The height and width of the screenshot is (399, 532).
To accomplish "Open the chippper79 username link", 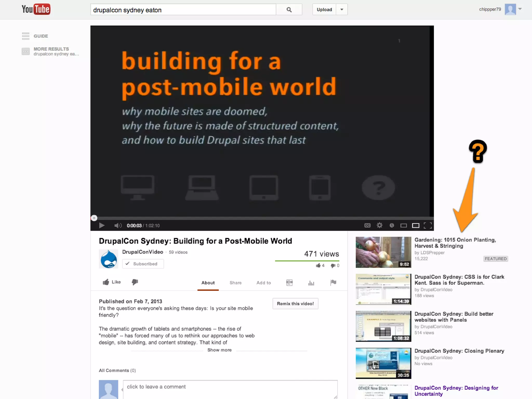I will pos(490,9).
